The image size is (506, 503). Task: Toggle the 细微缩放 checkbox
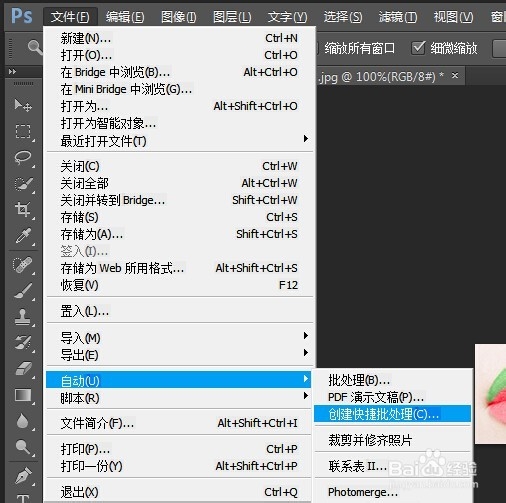[418, 48]
